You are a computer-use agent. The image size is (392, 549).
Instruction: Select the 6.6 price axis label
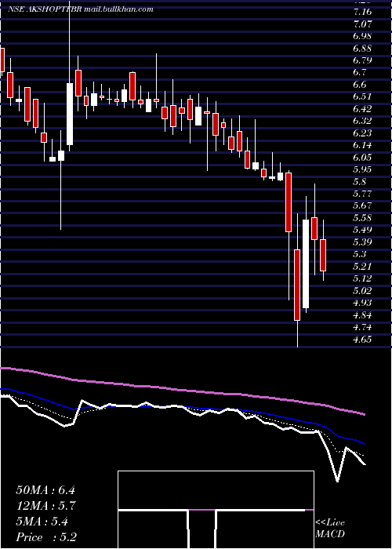point(361,85)
